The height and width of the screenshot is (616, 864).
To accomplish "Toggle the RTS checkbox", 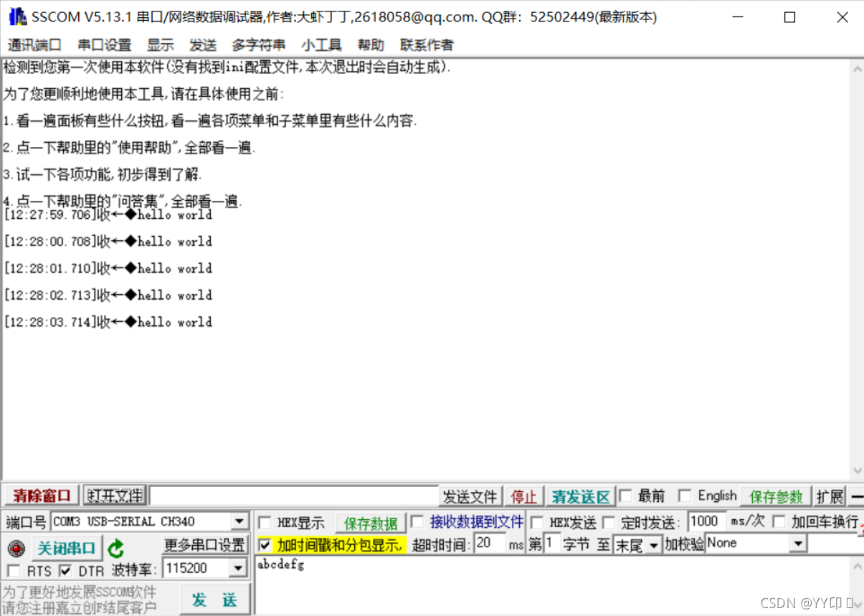I will 14,571.
